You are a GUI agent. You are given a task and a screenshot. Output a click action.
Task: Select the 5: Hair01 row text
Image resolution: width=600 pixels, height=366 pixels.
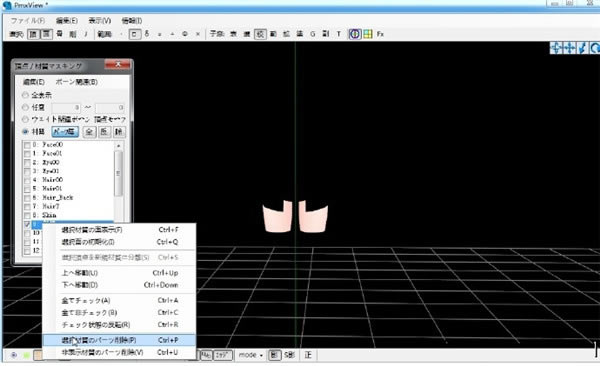click(47, 189)
